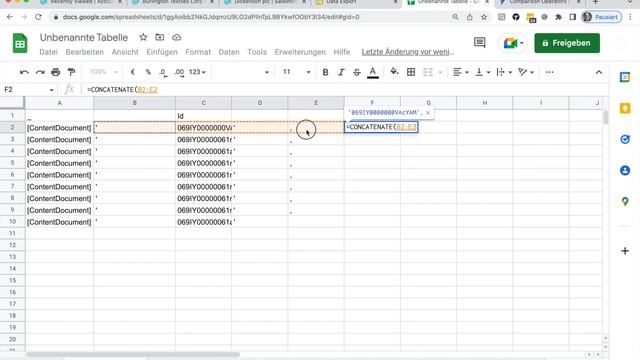
Task: Open merge cells dropdown arrow
Action: pos(440,73)
